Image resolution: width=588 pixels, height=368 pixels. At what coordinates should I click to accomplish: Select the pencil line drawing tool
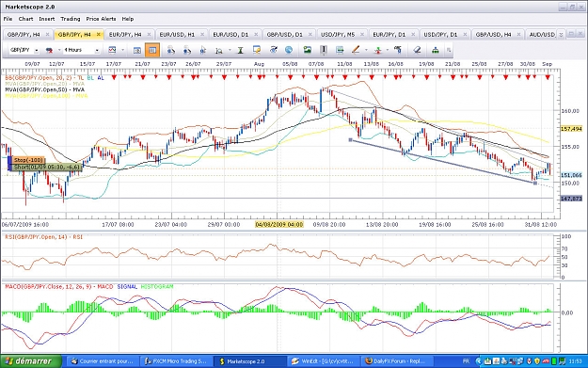pyautogui.click(x=356, y=50)
